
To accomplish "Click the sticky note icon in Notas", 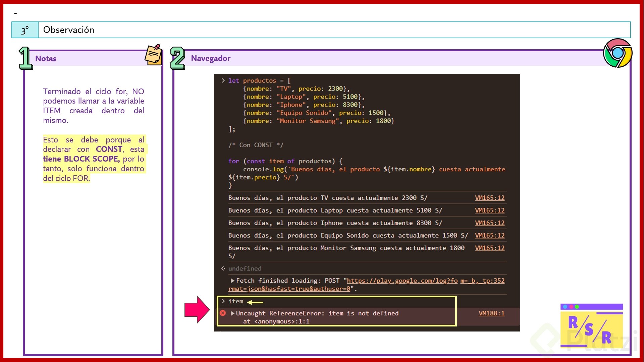I will 154,55.
